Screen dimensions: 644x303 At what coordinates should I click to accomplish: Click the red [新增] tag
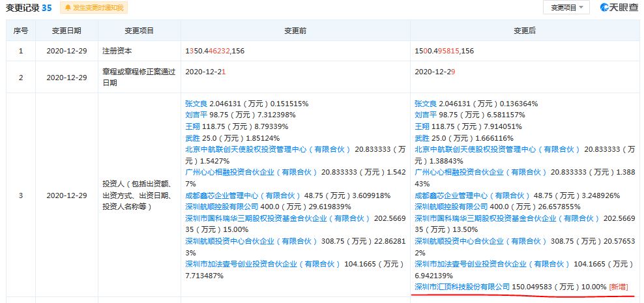point(619,287)
